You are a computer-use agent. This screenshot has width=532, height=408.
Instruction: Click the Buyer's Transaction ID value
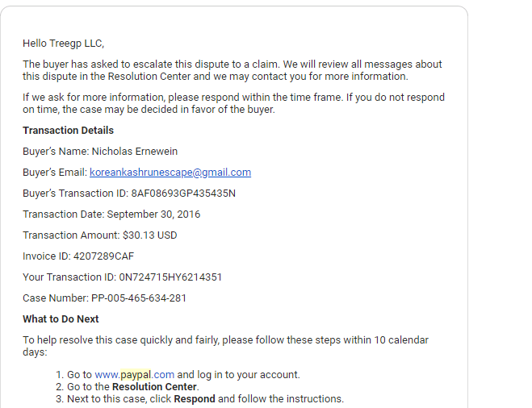[183, 194]
